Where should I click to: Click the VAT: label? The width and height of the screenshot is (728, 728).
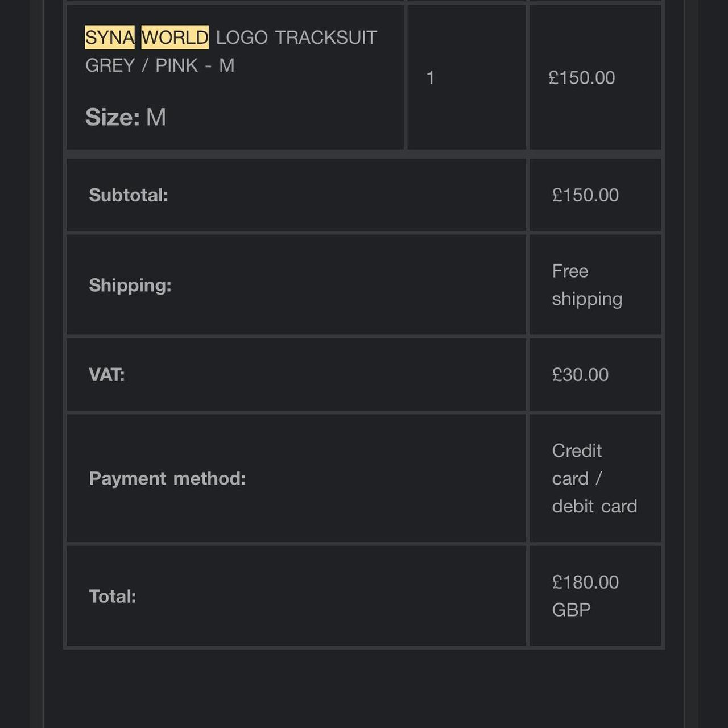pos(107,375)
